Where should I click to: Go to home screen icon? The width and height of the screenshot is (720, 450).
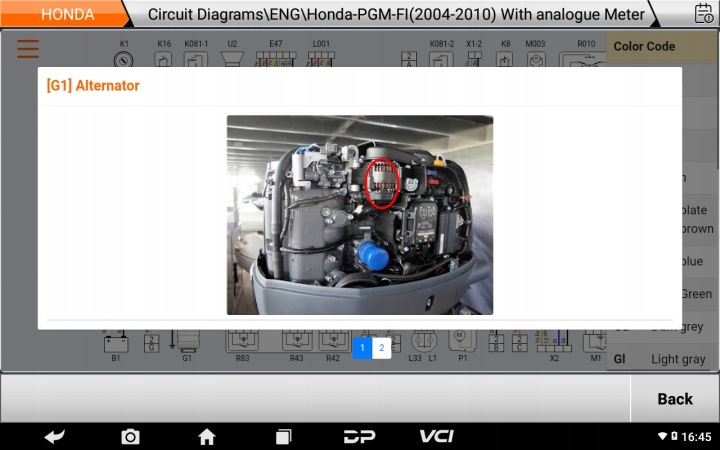click(x=207, y=436)
